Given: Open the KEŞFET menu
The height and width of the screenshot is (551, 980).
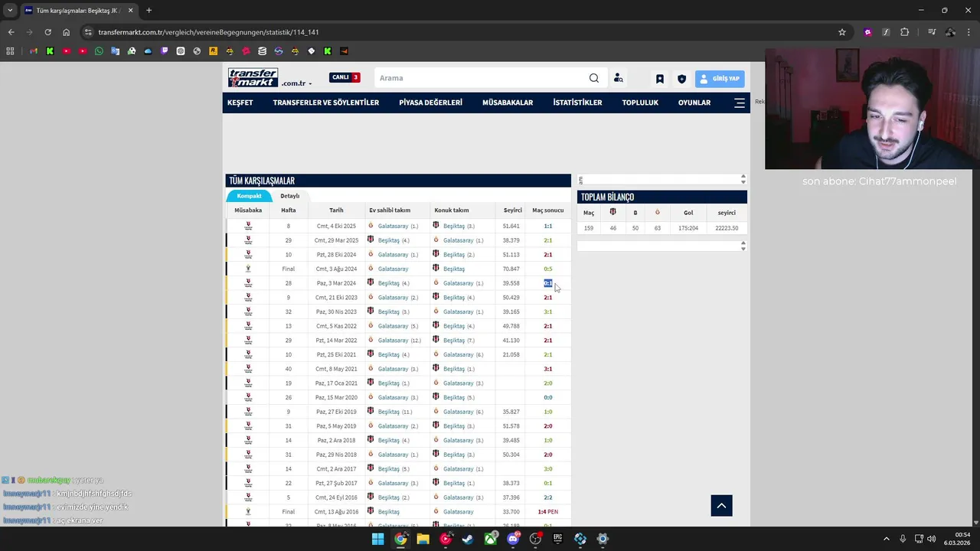Looking at the screenshot, I should 240,103.
